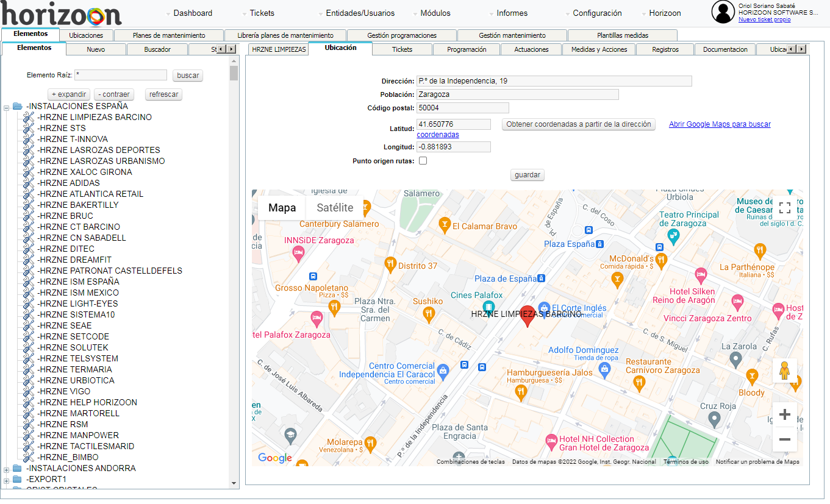The height and width of the screenshot is (504, 830).
Task: Click the red HRZNE LIMPIEZAS BARCINO map marker
Action: tap(528, 316)
